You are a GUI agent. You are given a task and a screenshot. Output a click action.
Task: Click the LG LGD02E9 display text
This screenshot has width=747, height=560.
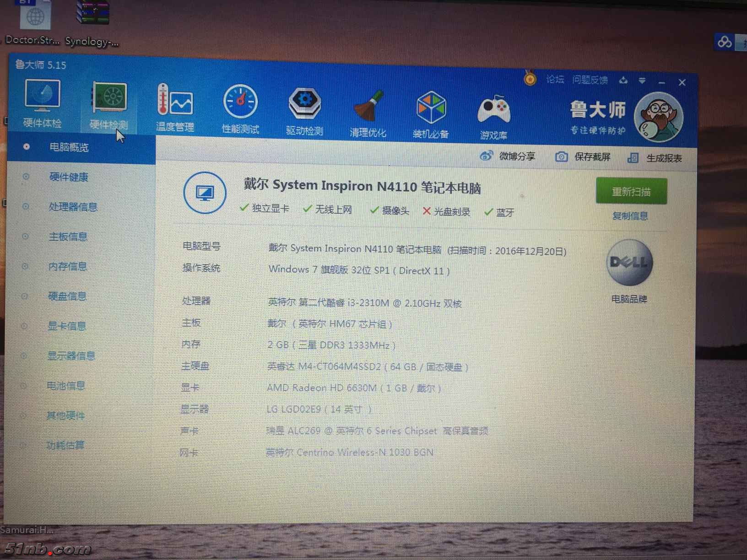click(319, 409)
